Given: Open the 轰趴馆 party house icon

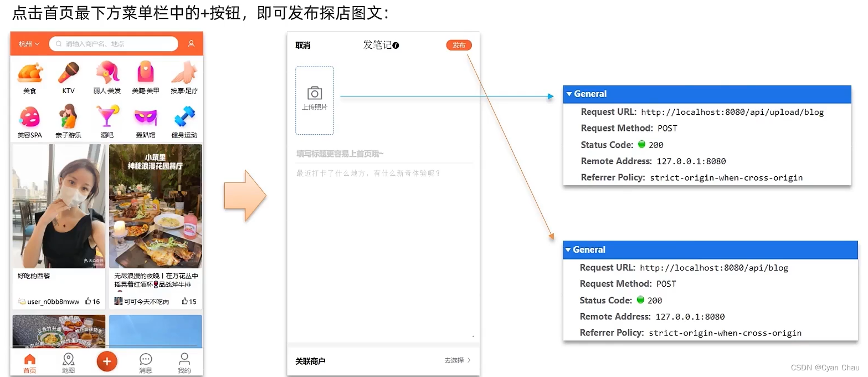Looking at the screenshot, I should (x=146, y=116).
